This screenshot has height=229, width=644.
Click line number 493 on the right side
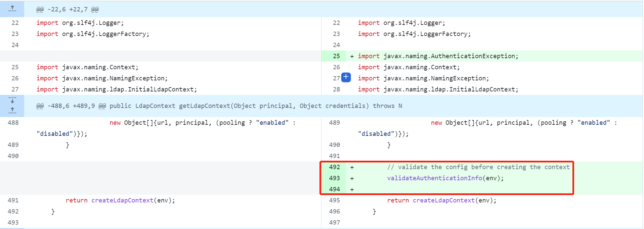(334, 178)
